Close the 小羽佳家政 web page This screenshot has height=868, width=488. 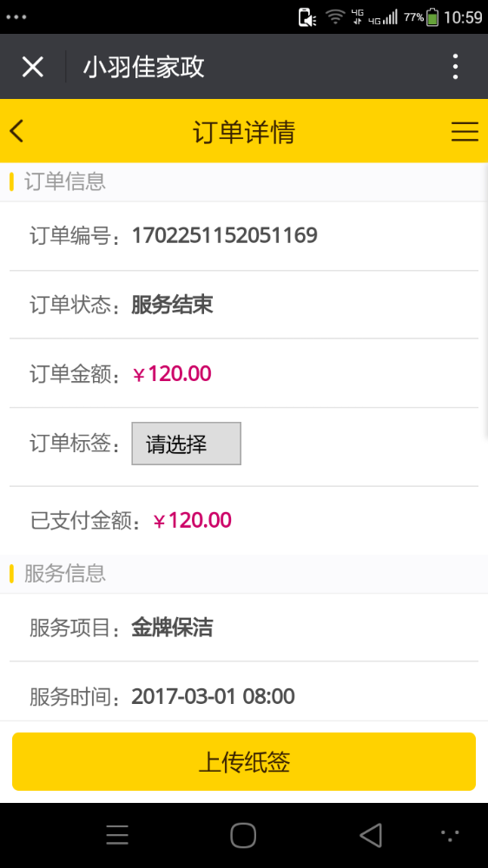(x=33, y=67)
